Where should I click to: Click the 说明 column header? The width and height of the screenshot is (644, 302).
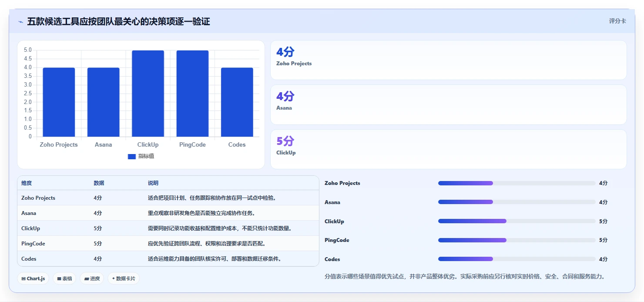tap(153, 183)
